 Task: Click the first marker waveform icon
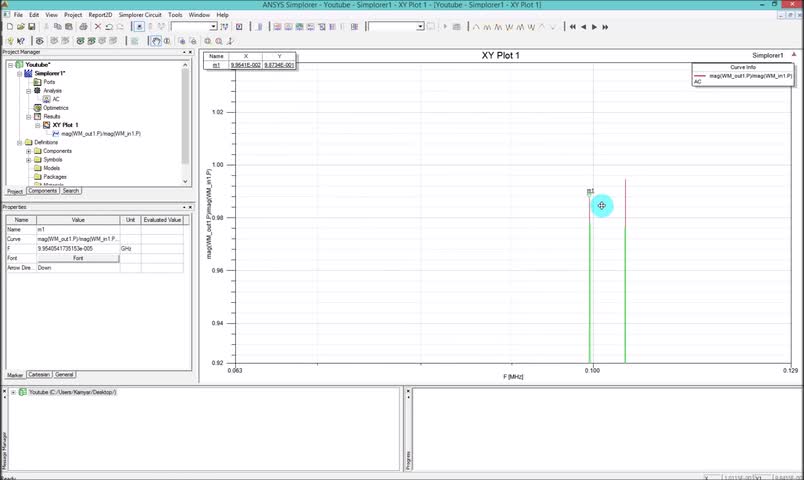tap(476, 27)
